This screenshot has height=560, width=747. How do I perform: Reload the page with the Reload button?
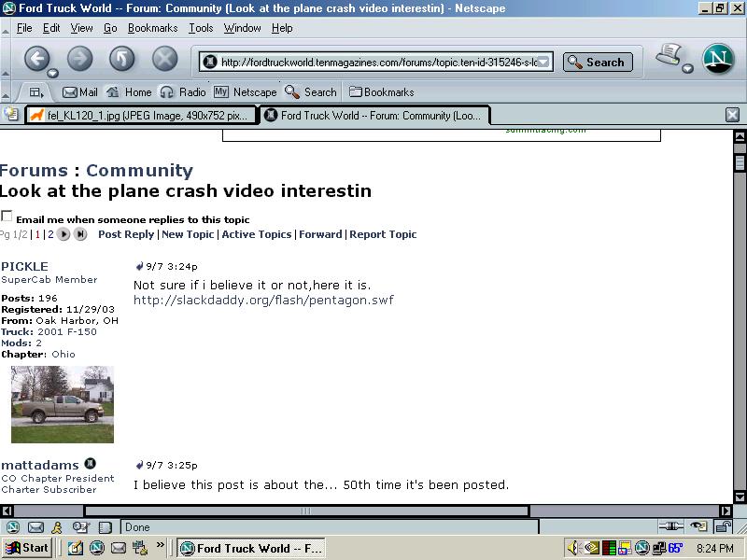(x=122, y=59)
